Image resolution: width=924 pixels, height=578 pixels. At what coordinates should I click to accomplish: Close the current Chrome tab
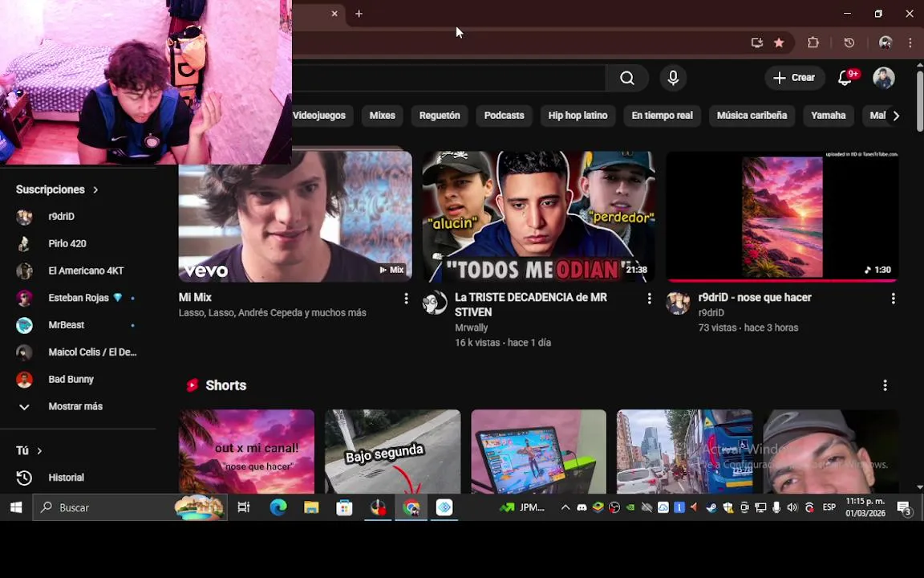pyautogui.click(x=334, y=13)
